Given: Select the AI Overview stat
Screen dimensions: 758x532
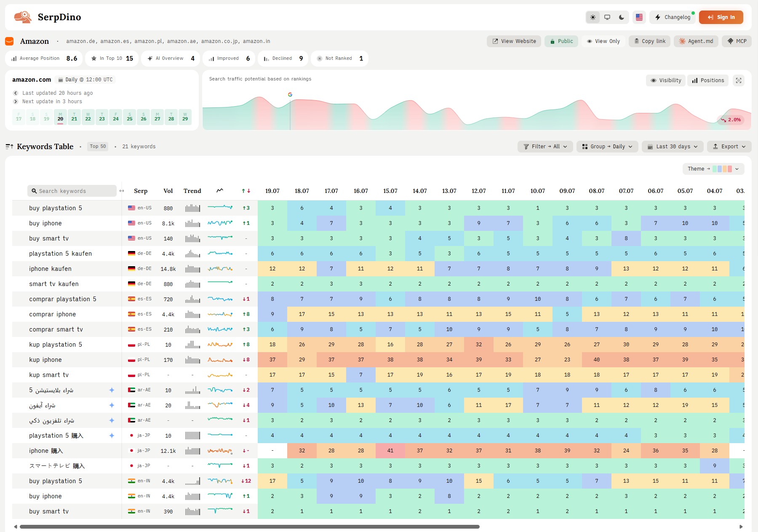Looking at the screenshot, I should [171, 59].
